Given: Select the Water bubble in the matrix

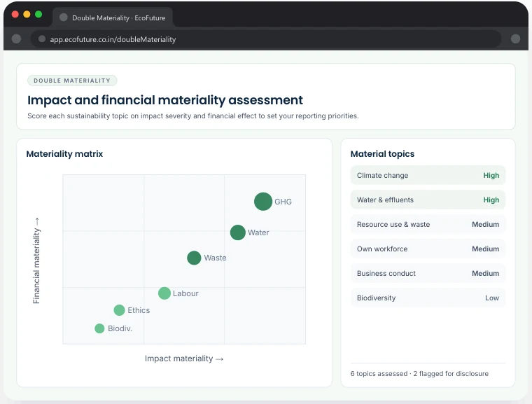Looking at the screenshot, I should 237,232.
